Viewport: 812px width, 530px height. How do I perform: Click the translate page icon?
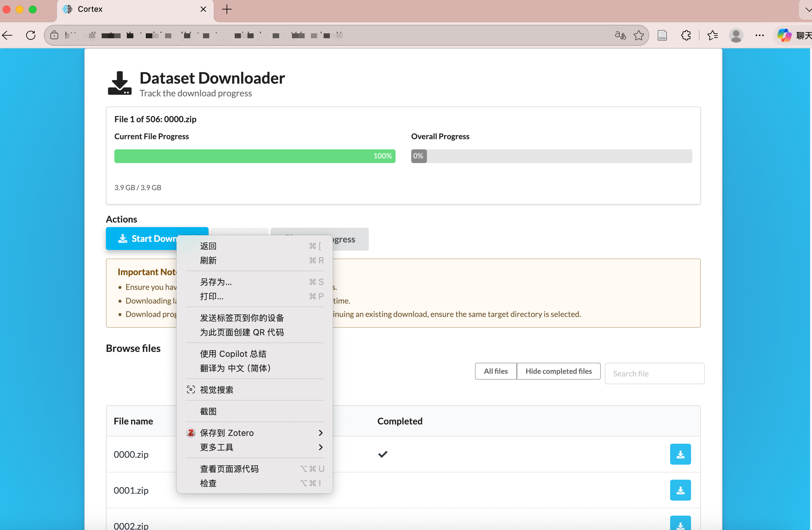point(620,35)
